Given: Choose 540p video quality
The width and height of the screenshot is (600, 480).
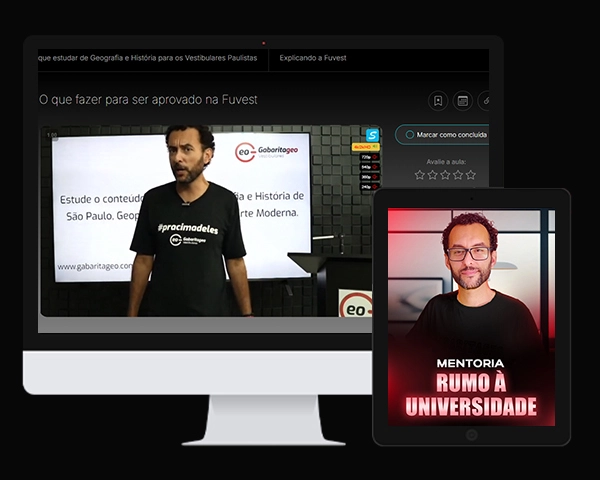Looking at the screenshot, I should (x=367, y=167).
